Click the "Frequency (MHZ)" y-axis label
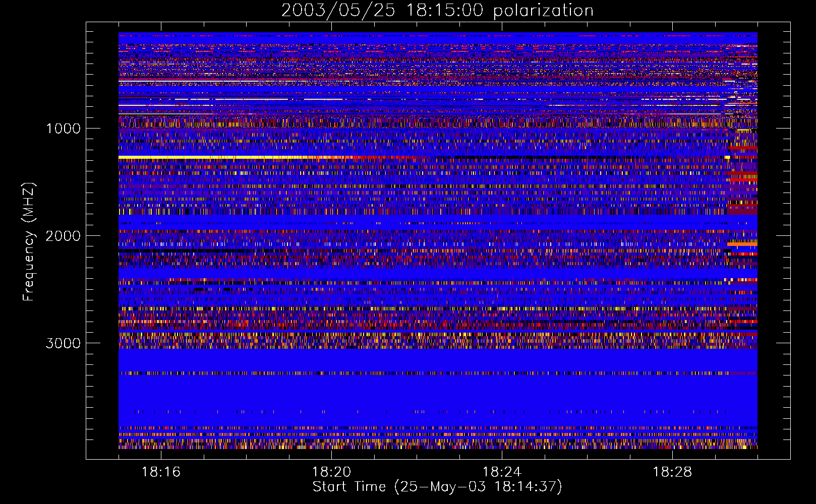816x504 pixels. pos(29,242)
